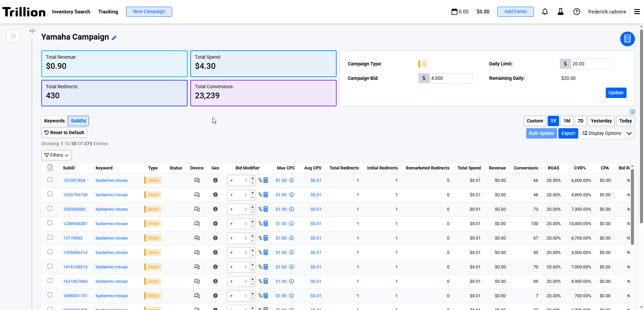Open the lab flask icon in header
The width and height of the screenshot is (644, 310).
click(560, 12)
